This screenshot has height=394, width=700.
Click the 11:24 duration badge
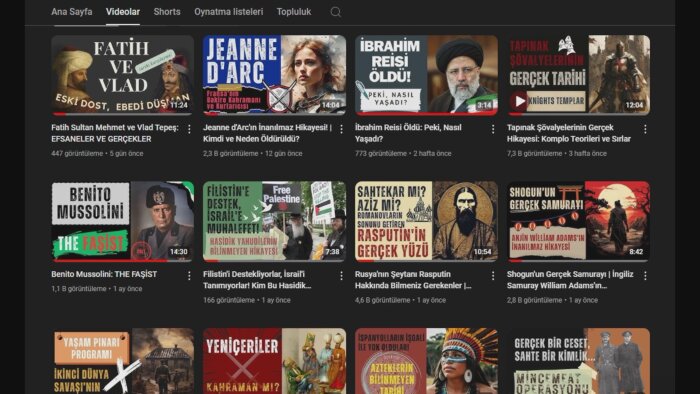pyautogui.click(x=179, y=105)
